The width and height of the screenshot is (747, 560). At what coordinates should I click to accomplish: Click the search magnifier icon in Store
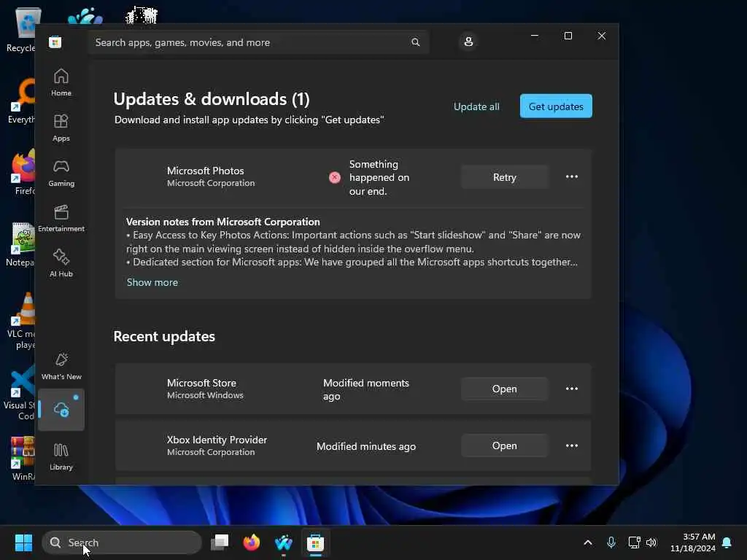pos(415,42)
